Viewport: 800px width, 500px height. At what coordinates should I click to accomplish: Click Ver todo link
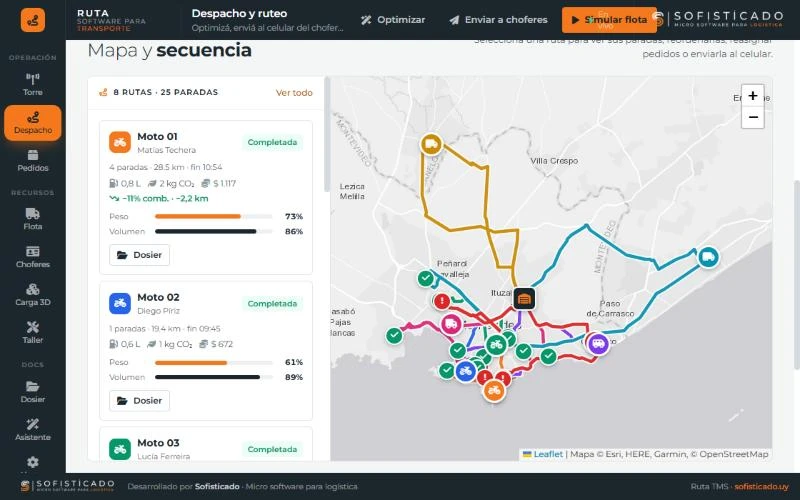tap(294, 93)
